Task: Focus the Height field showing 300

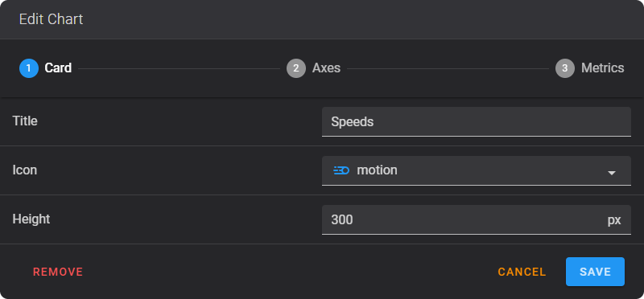Action: [x=477, y=220]
